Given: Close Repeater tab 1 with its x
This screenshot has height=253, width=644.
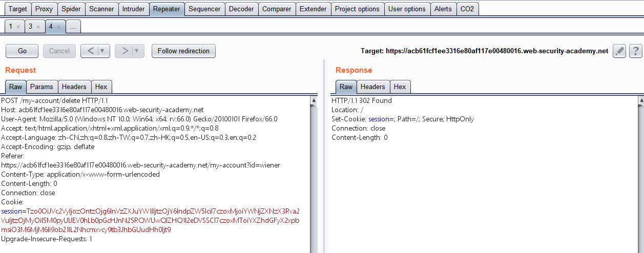Looking at the screenshot, I should point(18,27).
